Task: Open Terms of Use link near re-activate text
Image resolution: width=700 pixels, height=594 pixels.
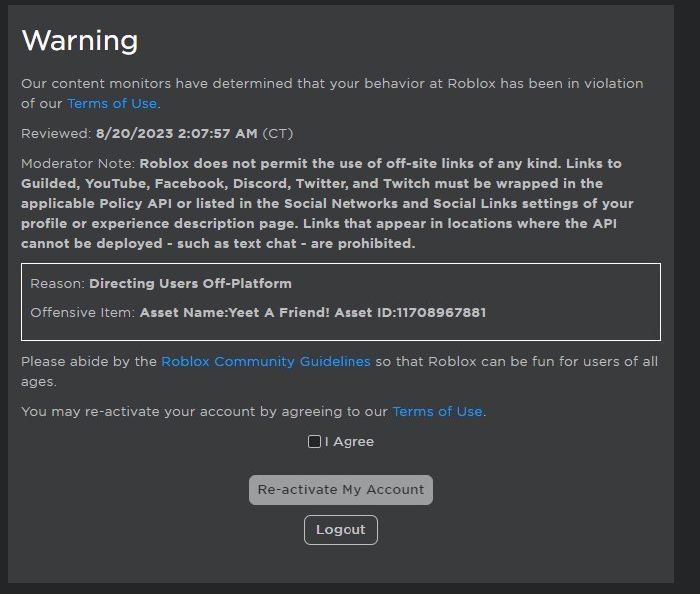Action: (437, 411)
